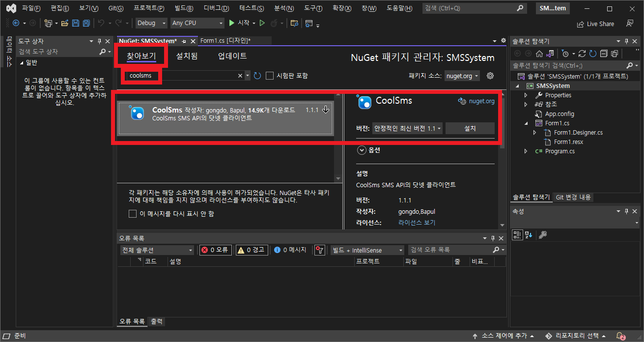Open the 버전 version dropdown
Screen dimensions: 644x342
(407, 128)
